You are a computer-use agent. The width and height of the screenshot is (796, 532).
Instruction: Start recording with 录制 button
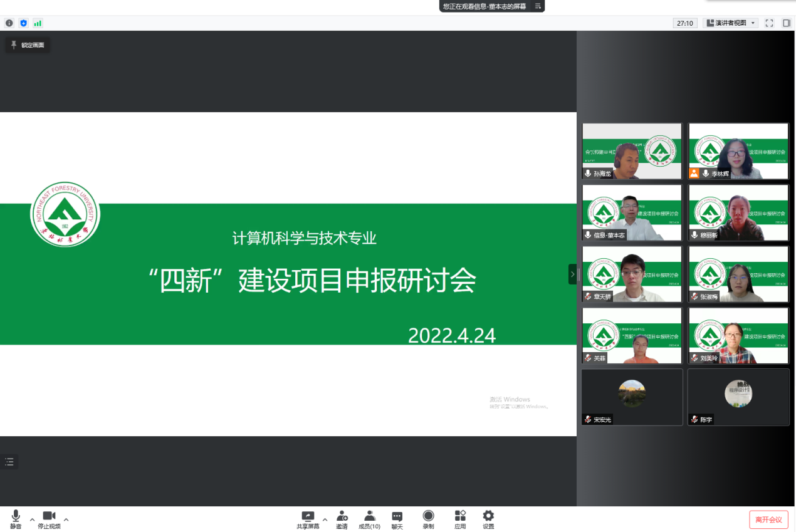pos(428,519)
